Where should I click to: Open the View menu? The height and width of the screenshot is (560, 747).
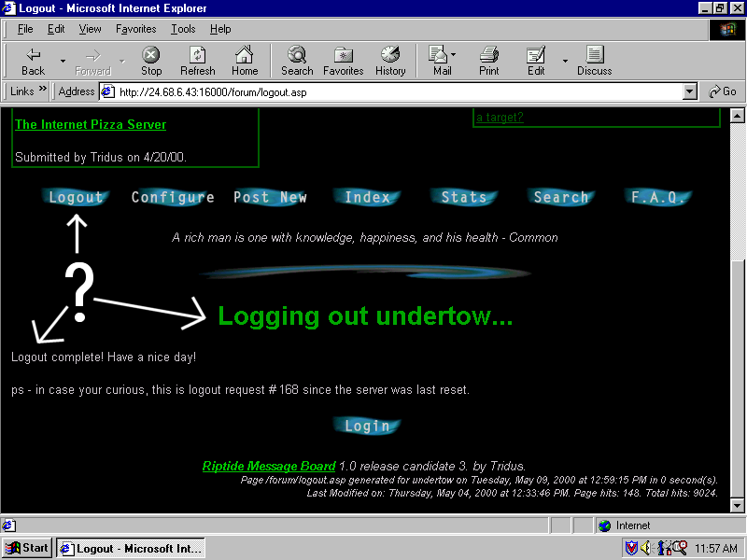[90, 29]
